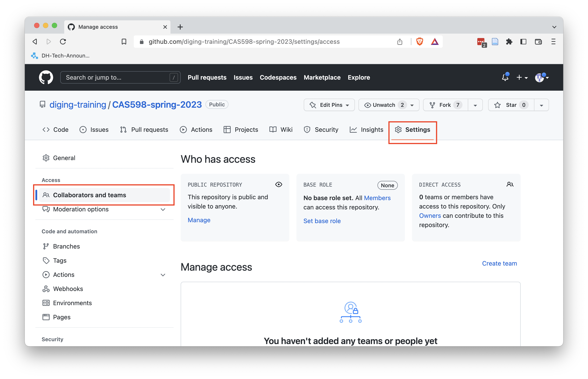Switch to repository Pull requests tab

(x=144, y=129)
